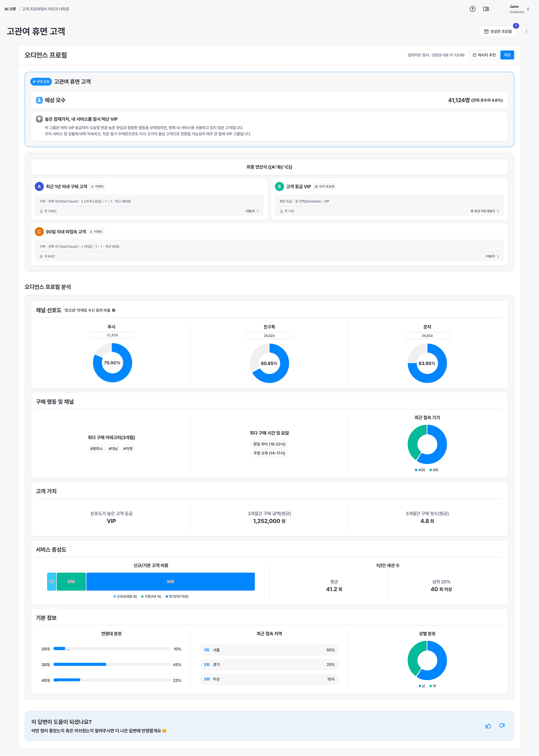Viewport: 539px width, 756px height.
Task: Open 고객 프로파일러 이안과 대화중 breadcrumb
Action: [46, 9]
